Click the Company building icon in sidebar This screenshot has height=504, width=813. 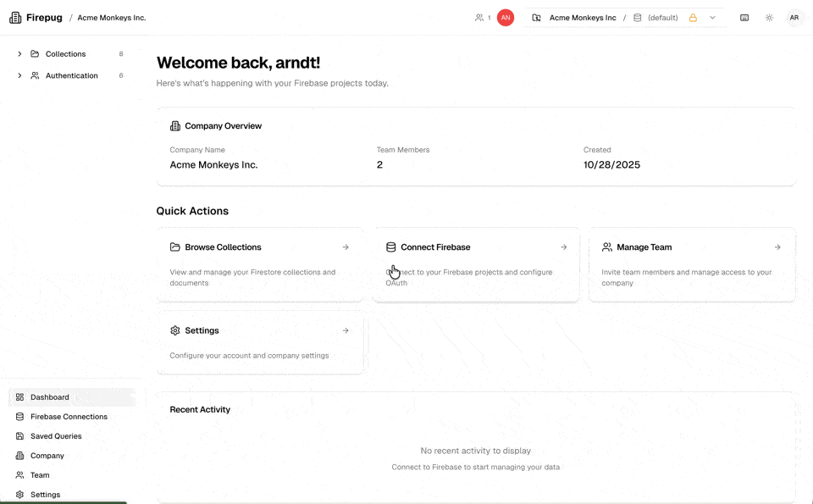click(18, 455)
